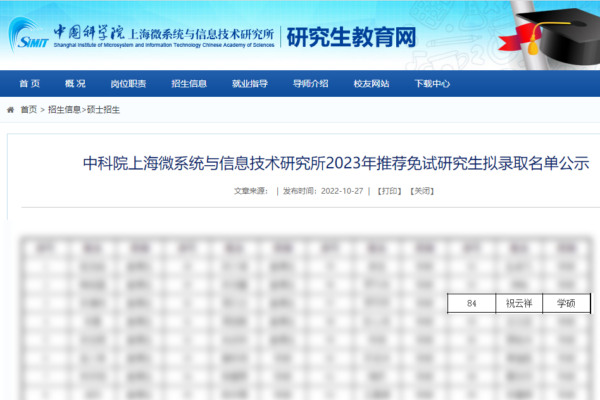Image resolution: width=600 pixels, height=400 pixels.
Task: Click the publish date 2022-10-27
Action: point(342,191)
